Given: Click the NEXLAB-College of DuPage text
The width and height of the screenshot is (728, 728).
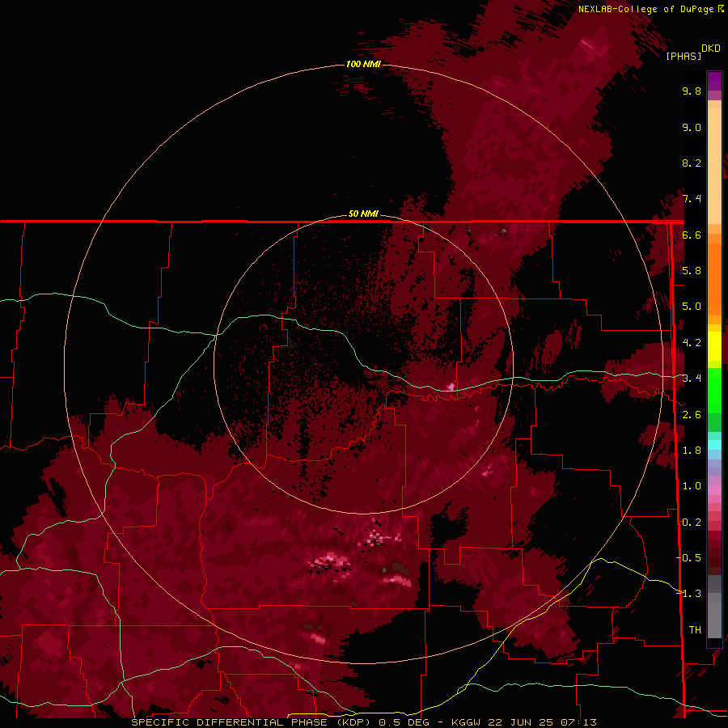Looking at the screenshot, I should [x=646, y=9].
